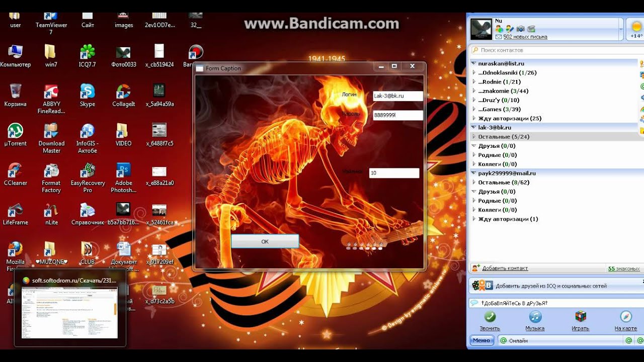Open the Справочник desktop icon
This screenshot has width=644, height=362.
tap(88, 214)
